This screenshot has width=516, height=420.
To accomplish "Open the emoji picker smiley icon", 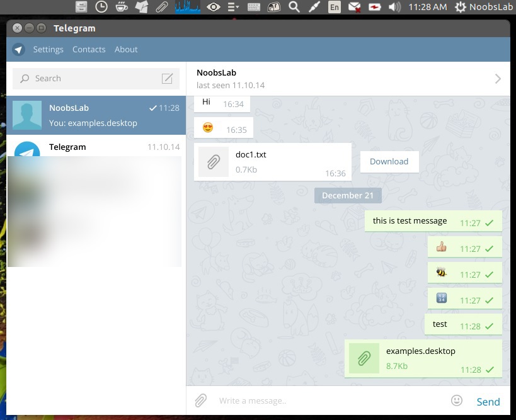I will pos(456,400).
